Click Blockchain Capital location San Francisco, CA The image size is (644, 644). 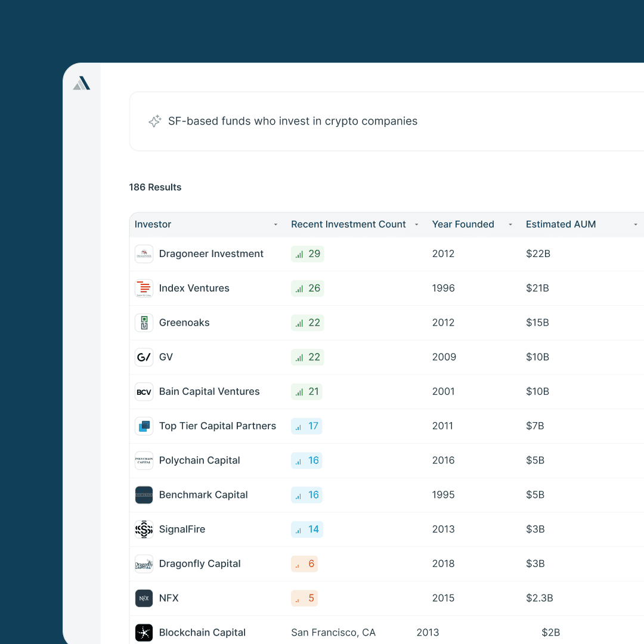click(x=333, y=633)
